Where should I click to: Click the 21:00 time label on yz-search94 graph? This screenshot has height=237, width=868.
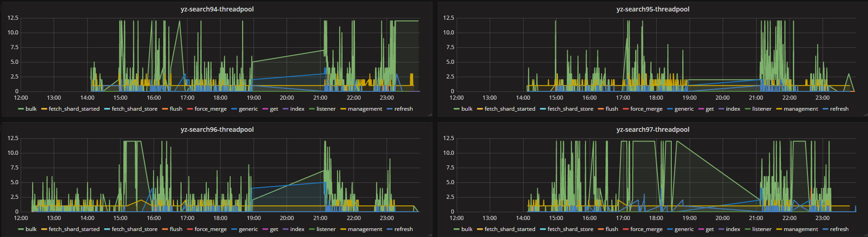pos(320,98)
